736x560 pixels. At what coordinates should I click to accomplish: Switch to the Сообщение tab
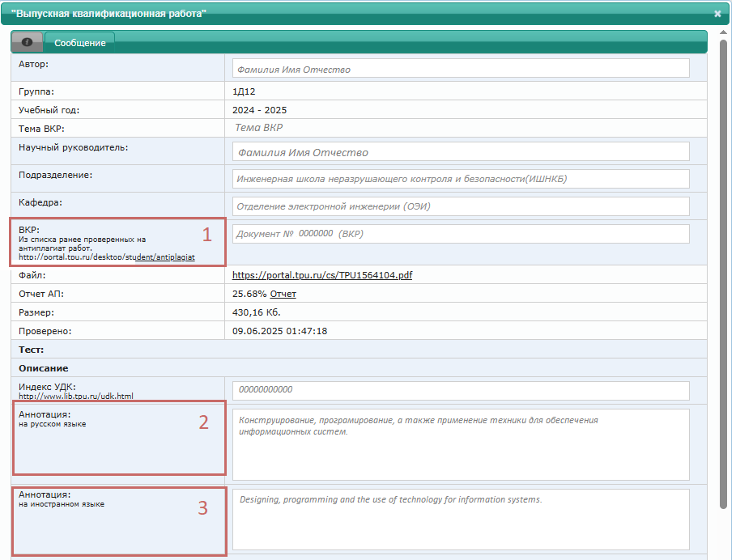pos(80,43)
